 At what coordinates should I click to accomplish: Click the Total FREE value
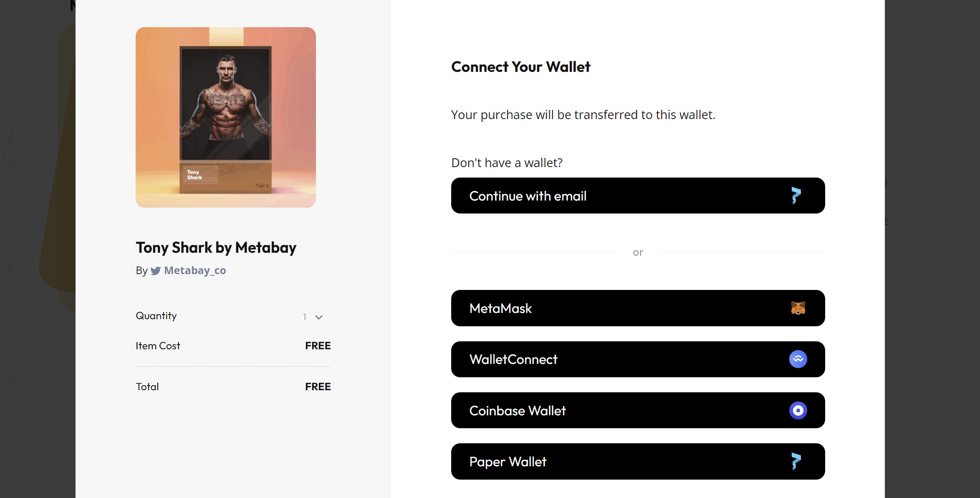(318, 386)
